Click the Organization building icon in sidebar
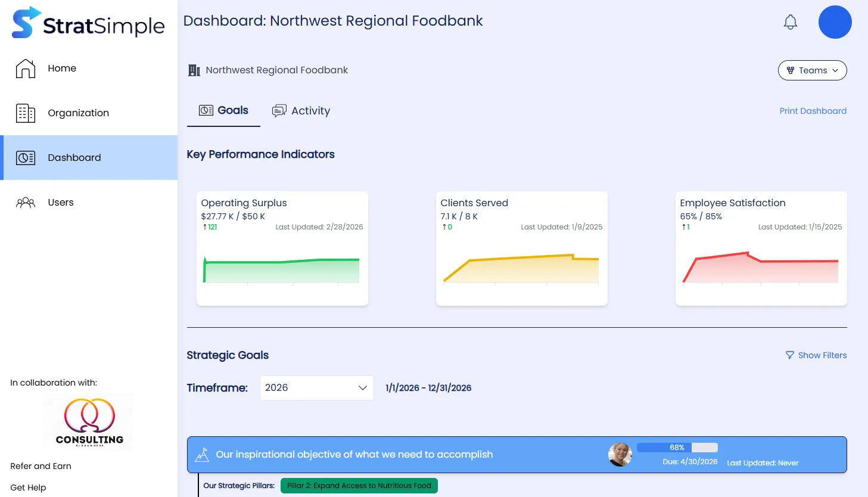868x497 pixels. point(26,113)
